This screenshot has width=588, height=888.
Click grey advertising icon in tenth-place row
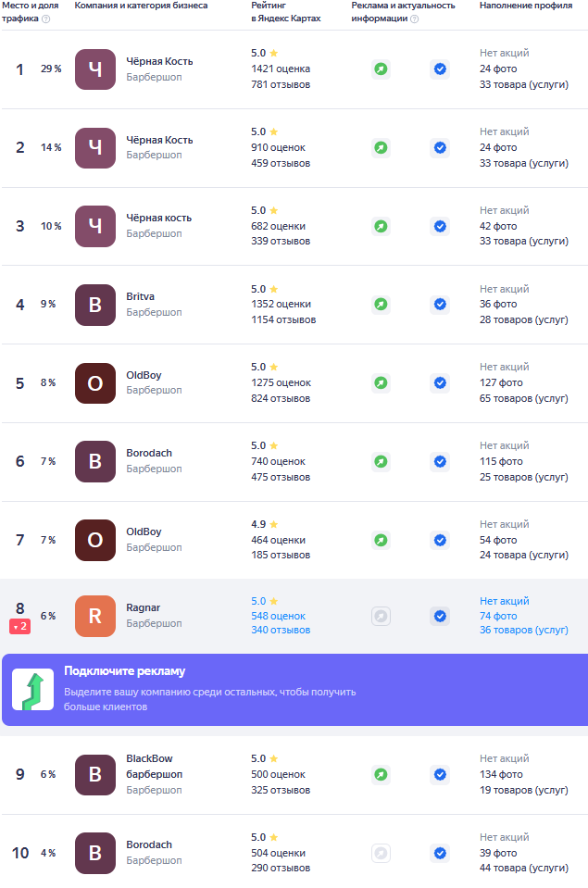click(x=381, y=853)
